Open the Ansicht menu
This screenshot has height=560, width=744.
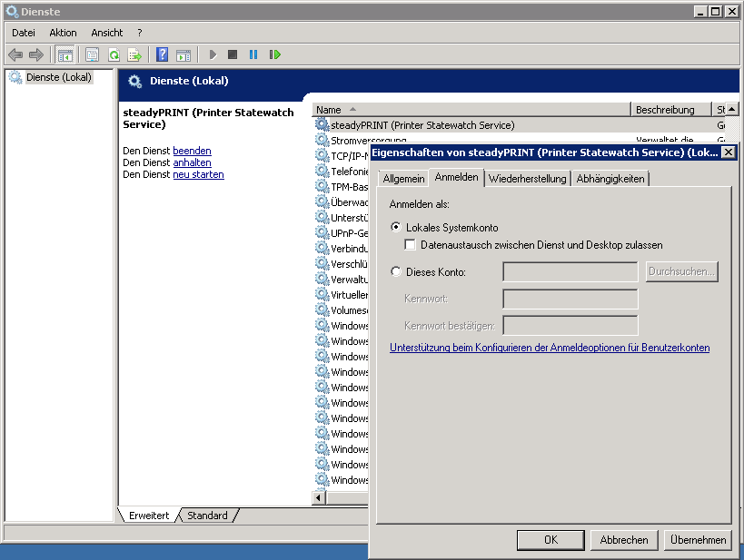[x=107, y=33]
